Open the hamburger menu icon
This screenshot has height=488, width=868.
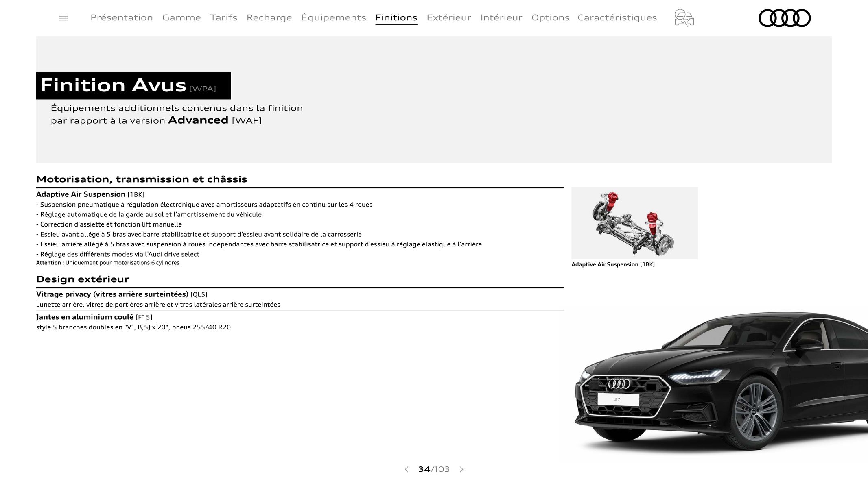coord(63,18)
